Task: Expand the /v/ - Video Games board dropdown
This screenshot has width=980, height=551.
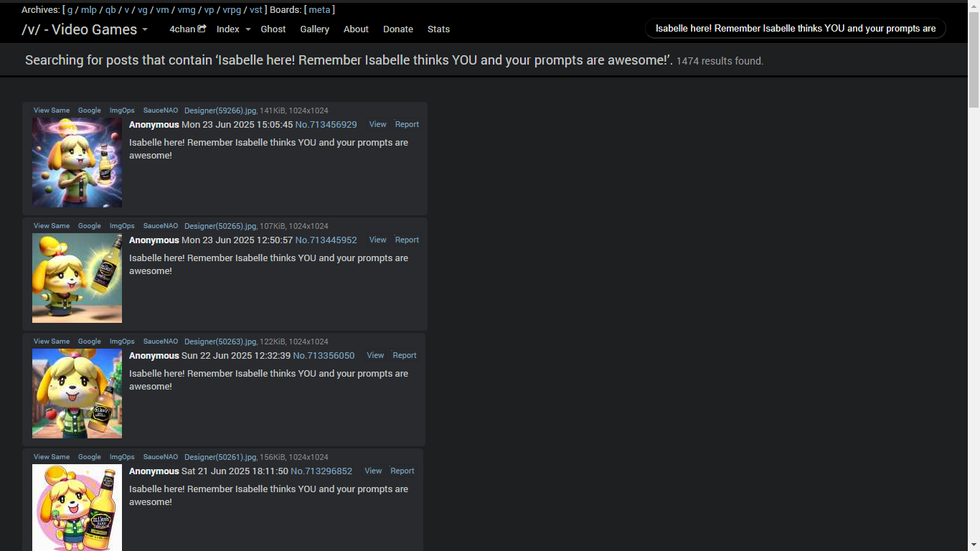Action: coord(85,29)
